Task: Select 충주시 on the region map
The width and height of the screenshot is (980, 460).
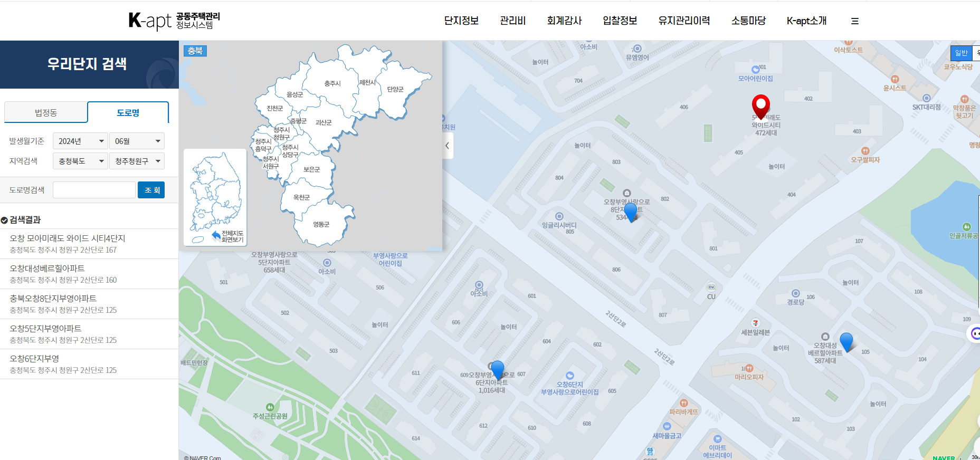Action: pyautogui.click(x=332, y=83)
